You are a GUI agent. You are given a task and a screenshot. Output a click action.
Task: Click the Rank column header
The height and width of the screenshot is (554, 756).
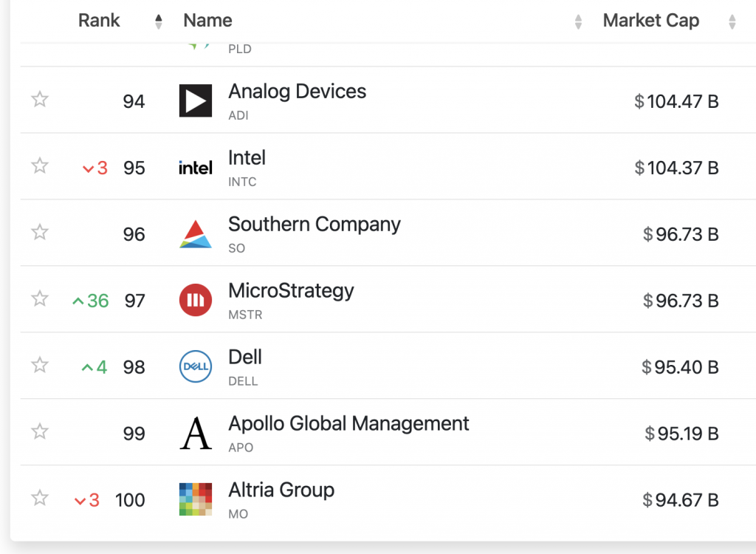point(99,21)
